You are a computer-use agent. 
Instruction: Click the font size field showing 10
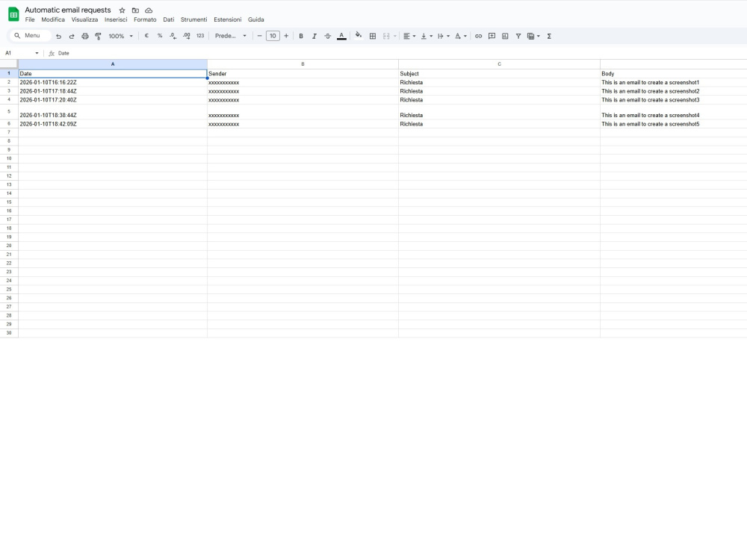273,36
